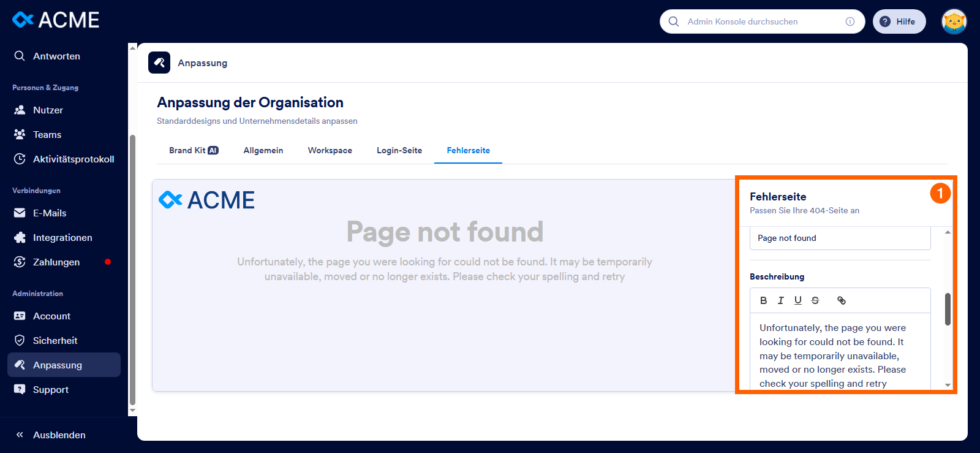This screenshot has width=980, height=453.
Task: Toggle italic in Beschreibung editor
Action: 780,300
